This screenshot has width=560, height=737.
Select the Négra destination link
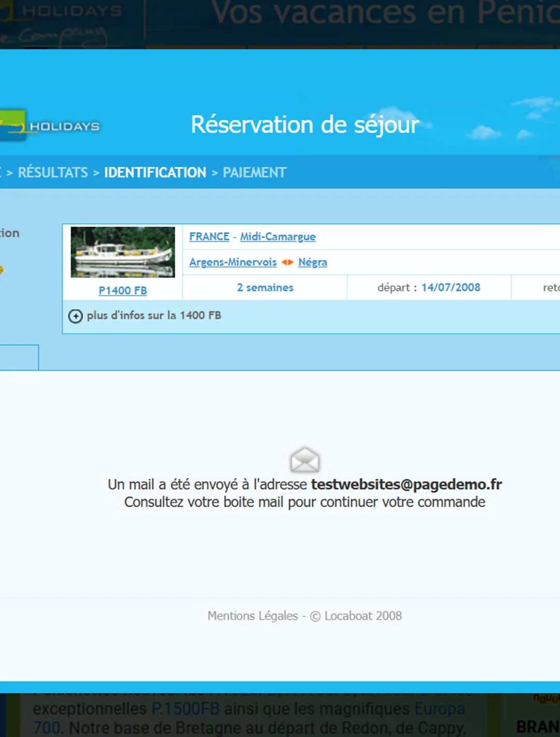pyautogui.click(x=313, y=262)
